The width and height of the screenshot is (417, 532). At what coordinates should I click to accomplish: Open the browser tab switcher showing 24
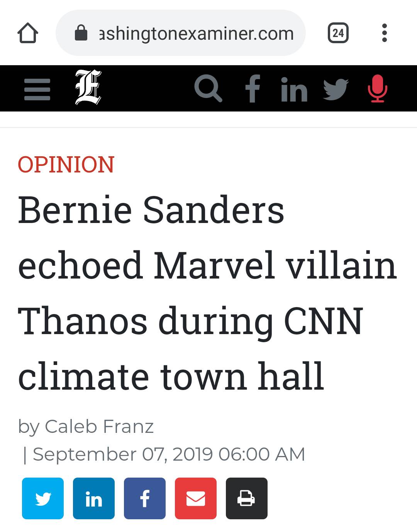tap(338, 33)
